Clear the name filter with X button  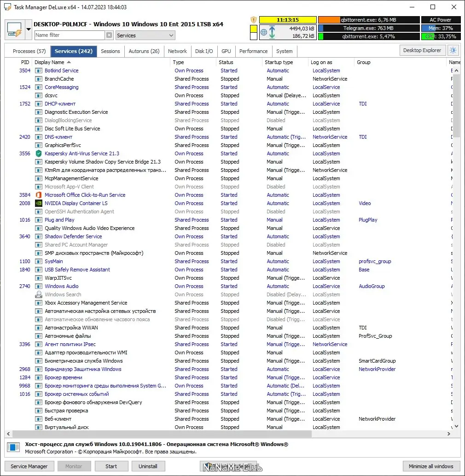point(109,35)
